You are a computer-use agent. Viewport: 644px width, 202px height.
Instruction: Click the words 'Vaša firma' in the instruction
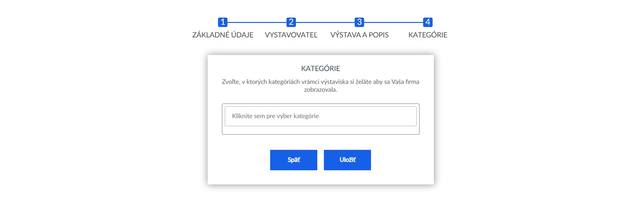tap(405, 82)
